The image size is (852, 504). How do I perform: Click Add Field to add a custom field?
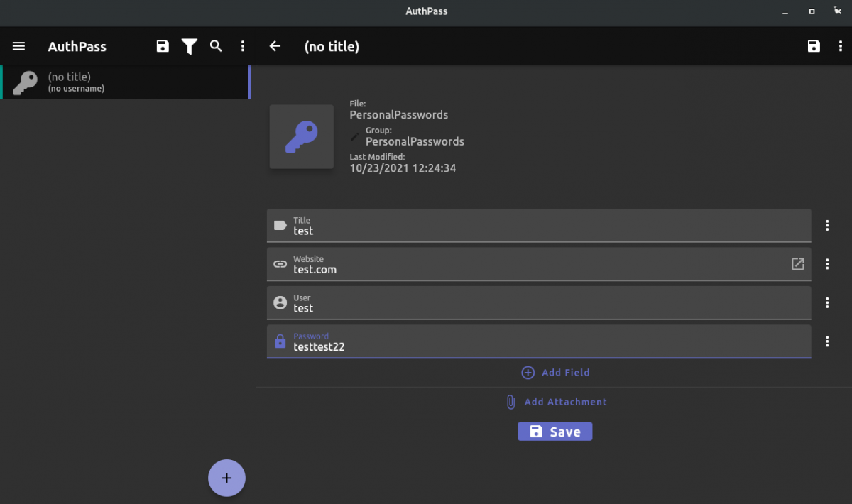click(555, 372)
